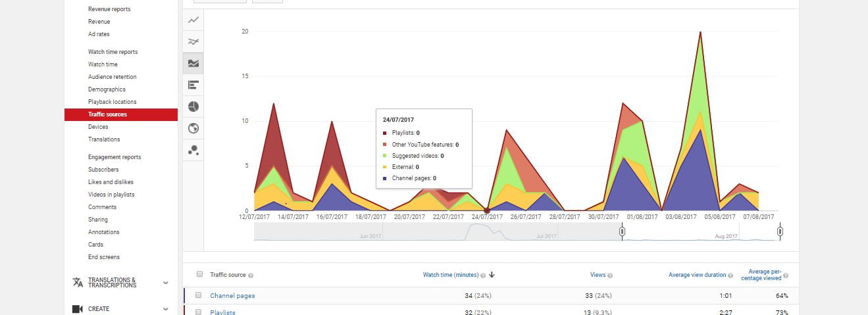
Task: Expand Translations & Transcriptions section
Action: (x=165, y=283)
